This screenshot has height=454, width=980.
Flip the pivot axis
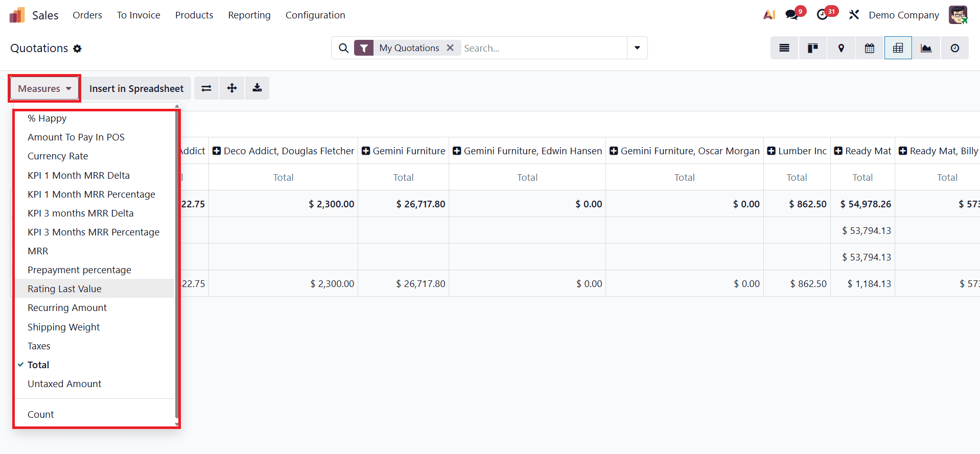tap(206, 88)
